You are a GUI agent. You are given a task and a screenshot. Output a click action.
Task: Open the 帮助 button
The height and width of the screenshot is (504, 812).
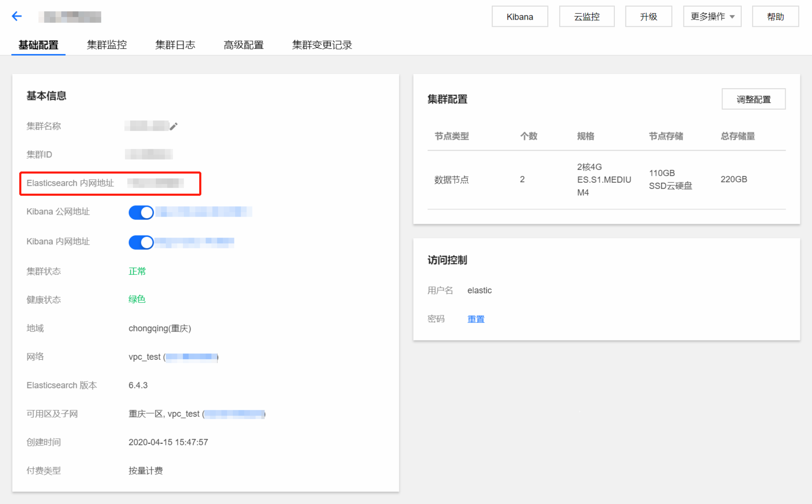pos(775,17)
